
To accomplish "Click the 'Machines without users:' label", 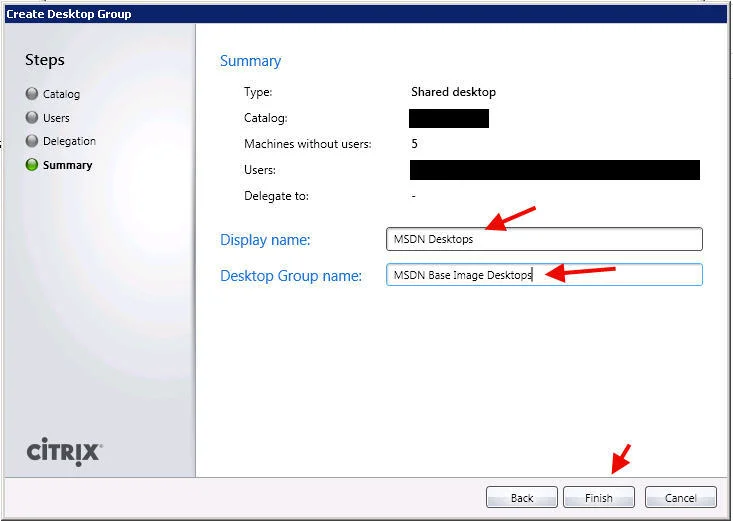I will click(308, 144).
